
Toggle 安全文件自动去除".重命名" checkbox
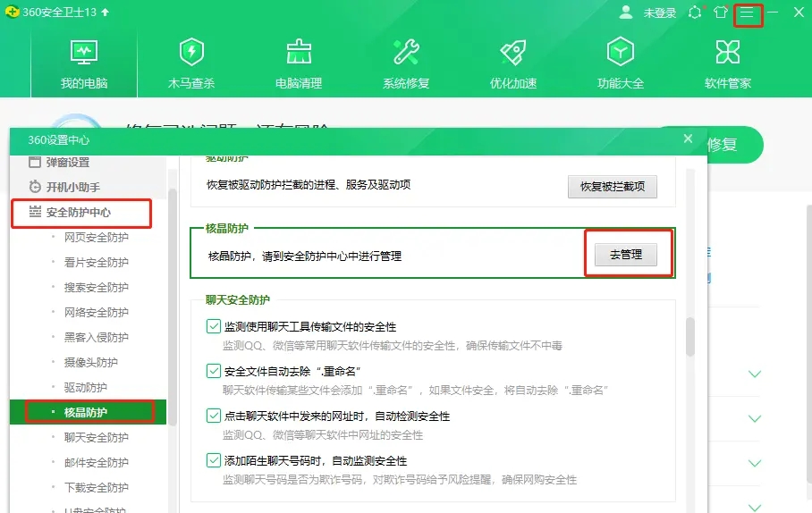coord(214,371)
